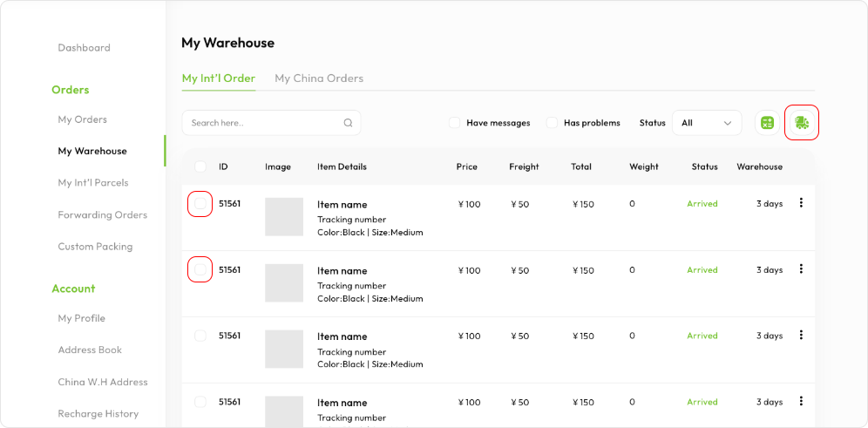Open My Int'l Parcels from sidebar
The image size is (868, 428).
coord(92,183)
